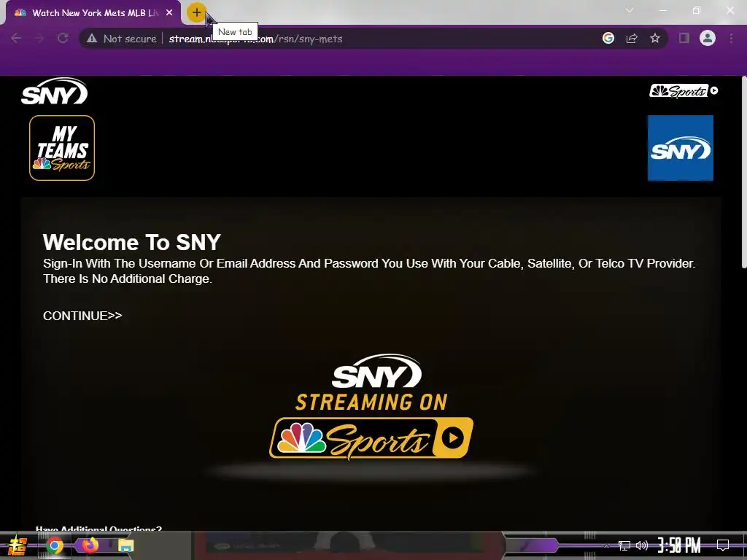The width and height of the screenshot is (747, 560).
Task: Open the tab search chevron
Action: pyautogui.click(x=630, y=10)
